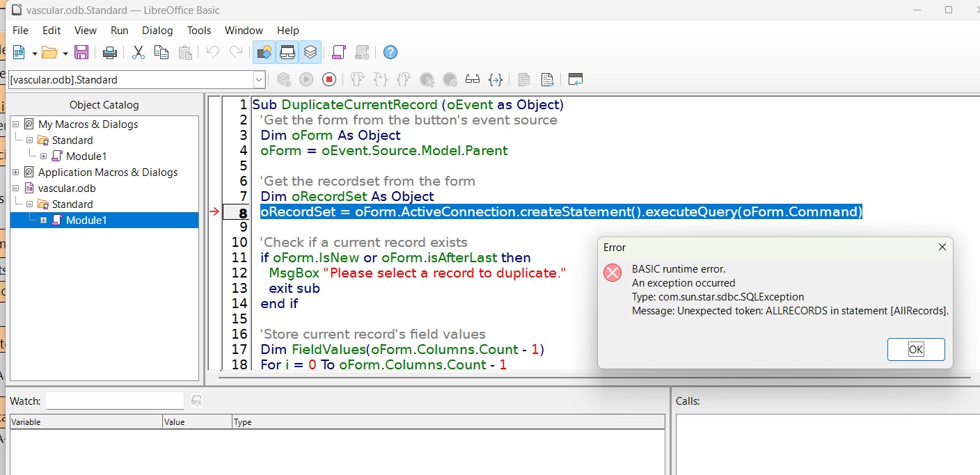Toggle the highlighted layers button in toolbar
This screenshot has height=475, width=980.
[x=310, y=52]
